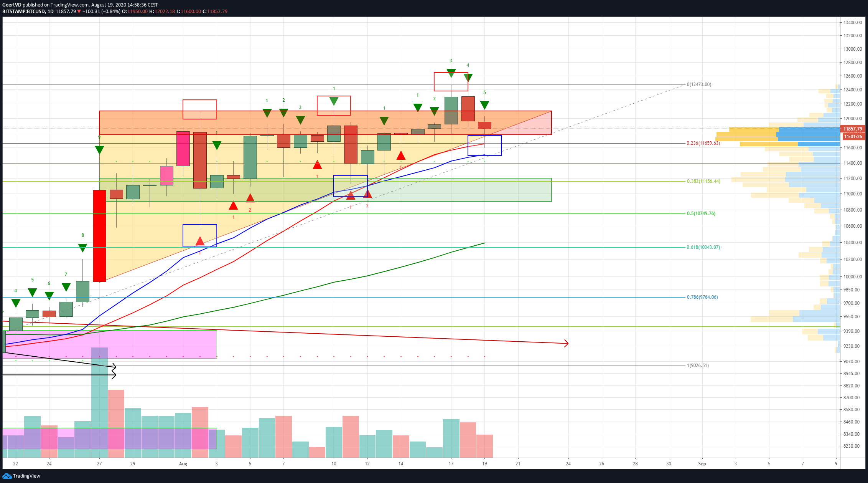
Task: Click the 0.382(11156.44) Fibonacci level label
Action: 703,181
